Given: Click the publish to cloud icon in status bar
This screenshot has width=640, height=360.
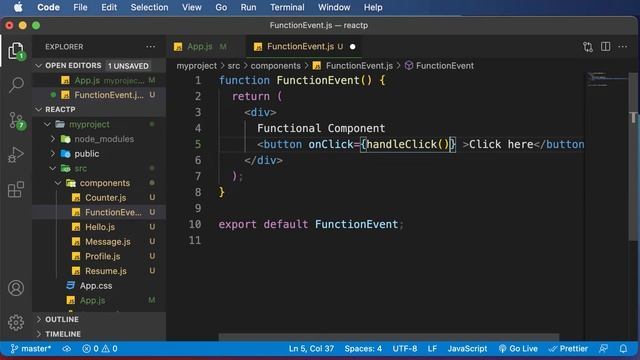Looking at the screenshot, I should coord(67,349).
